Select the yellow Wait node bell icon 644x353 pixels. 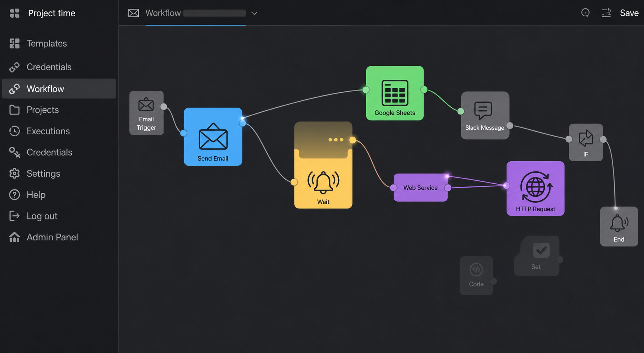click(x=323, y=182)
